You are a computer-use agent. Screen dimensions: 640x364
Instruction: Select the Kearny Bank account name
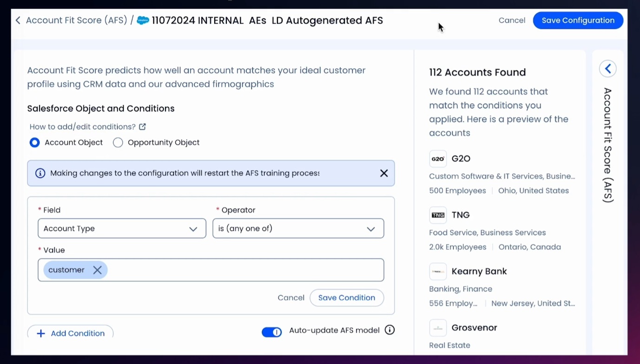pos(479,272)
